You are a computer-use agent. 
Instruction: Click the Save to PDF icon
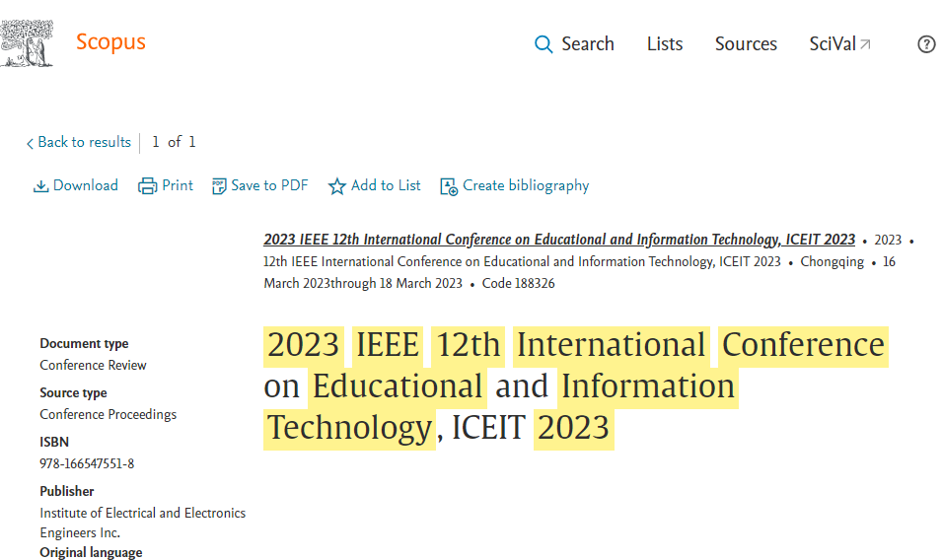(x=219, y=186)
